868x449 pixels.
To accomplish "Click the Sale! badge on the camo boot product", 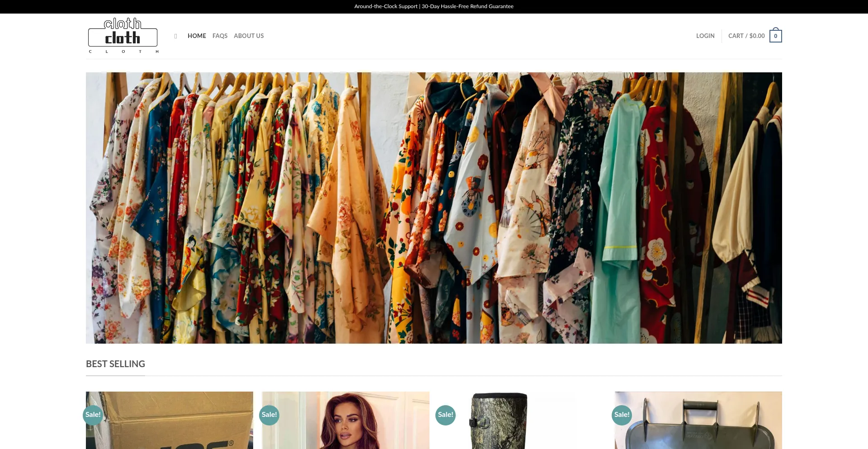I will pos(445,414).
